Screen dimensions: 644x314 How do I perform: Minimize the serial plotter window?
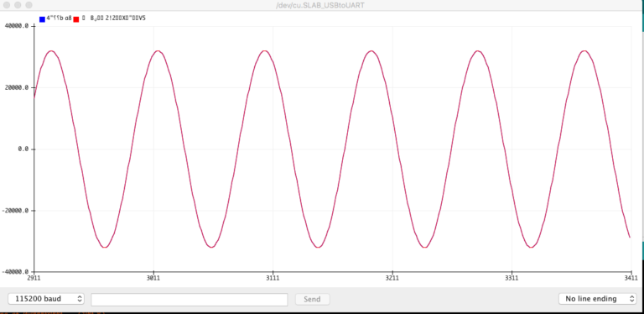click(18, 5)
